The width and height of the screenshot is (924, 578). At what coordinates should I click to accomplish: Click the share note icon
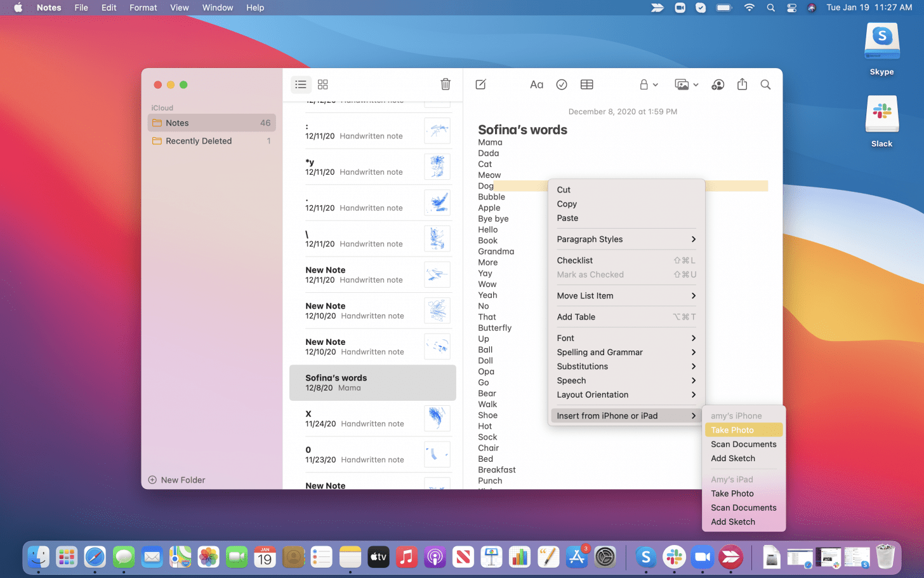742,84
